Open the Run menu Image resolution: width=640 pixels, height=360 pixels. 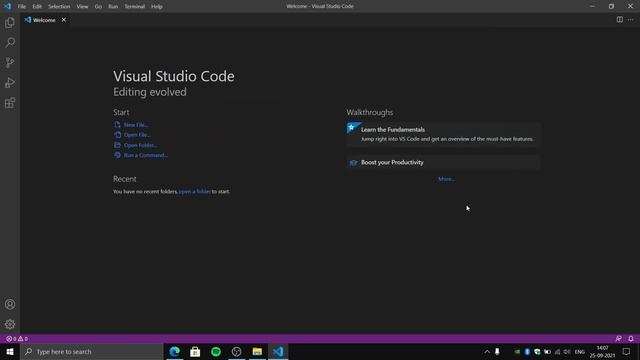tap(113, 7)
